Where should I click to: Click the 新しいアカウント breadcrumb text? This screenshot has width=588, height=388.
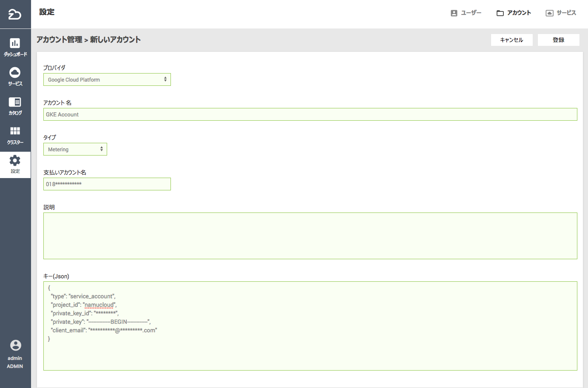pos(115,40)
